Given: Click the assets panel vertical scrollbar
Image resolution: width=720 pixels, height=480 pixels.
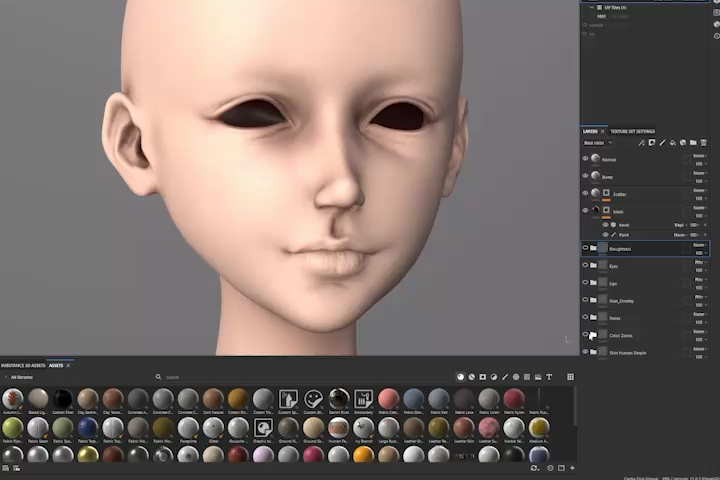Looking at the screenshot, I should [x=575, y=406].
